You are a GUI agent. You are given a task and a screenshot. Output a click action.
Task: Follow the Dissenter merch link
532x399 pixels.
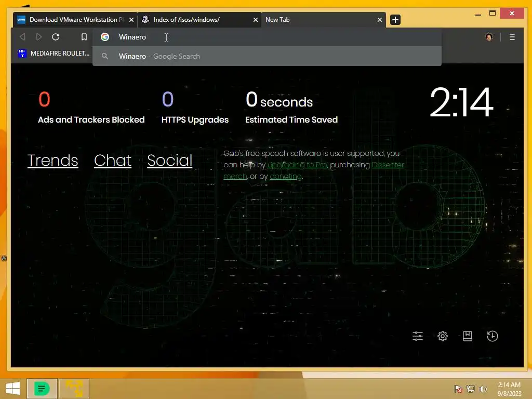point(388,165)
